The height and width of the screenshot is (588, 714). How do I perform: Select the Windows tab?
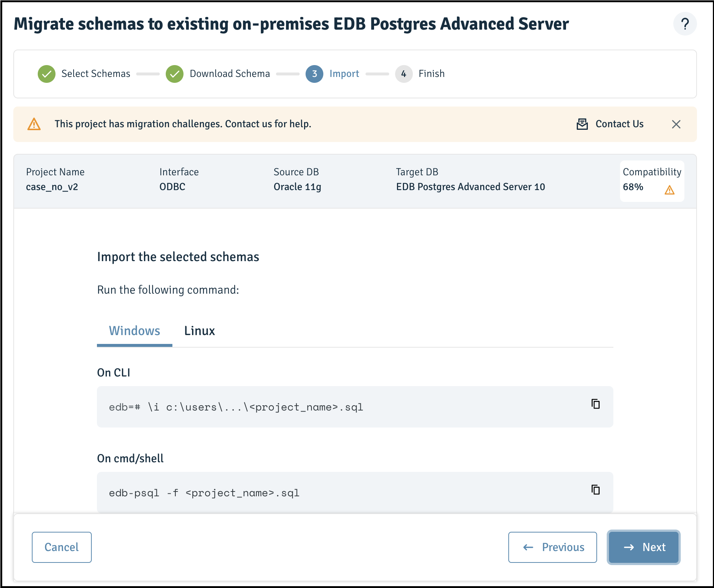click(x=135, y=331)
